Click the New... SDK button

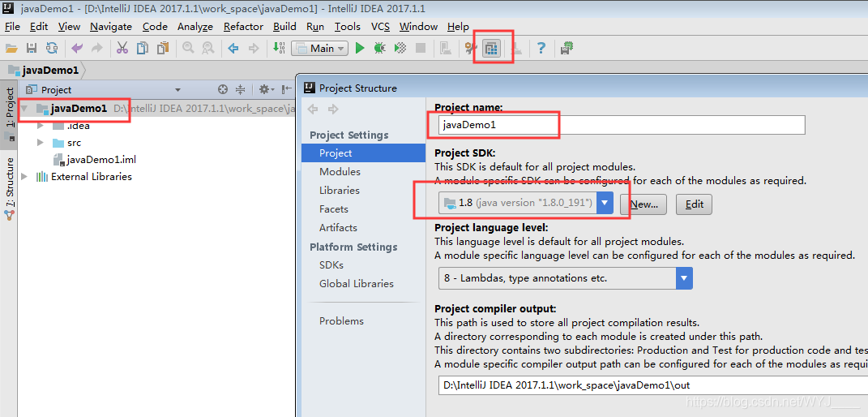click(644, 204)
